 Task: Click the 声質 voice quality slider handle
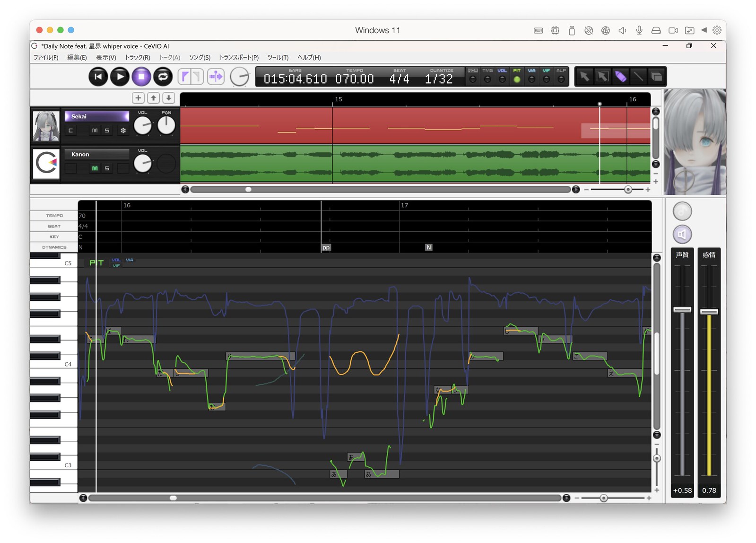click(682, 310)
